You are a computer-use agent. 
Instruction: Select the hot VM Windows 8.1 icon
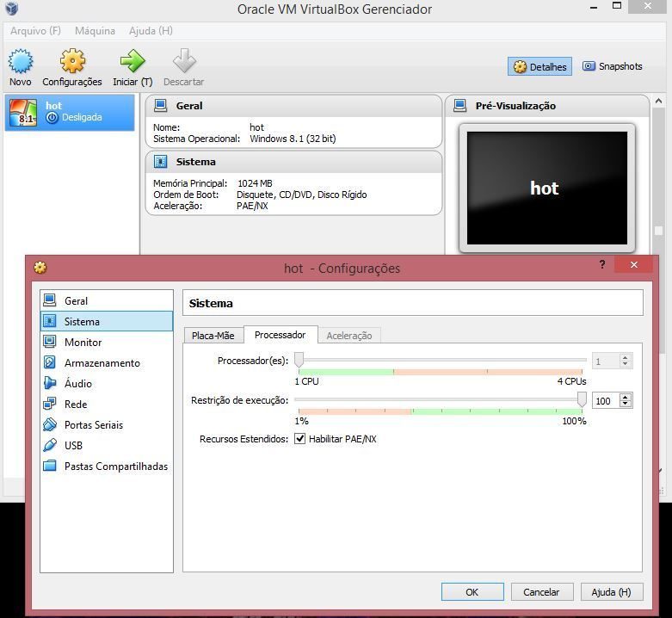[x=23, y=112]
